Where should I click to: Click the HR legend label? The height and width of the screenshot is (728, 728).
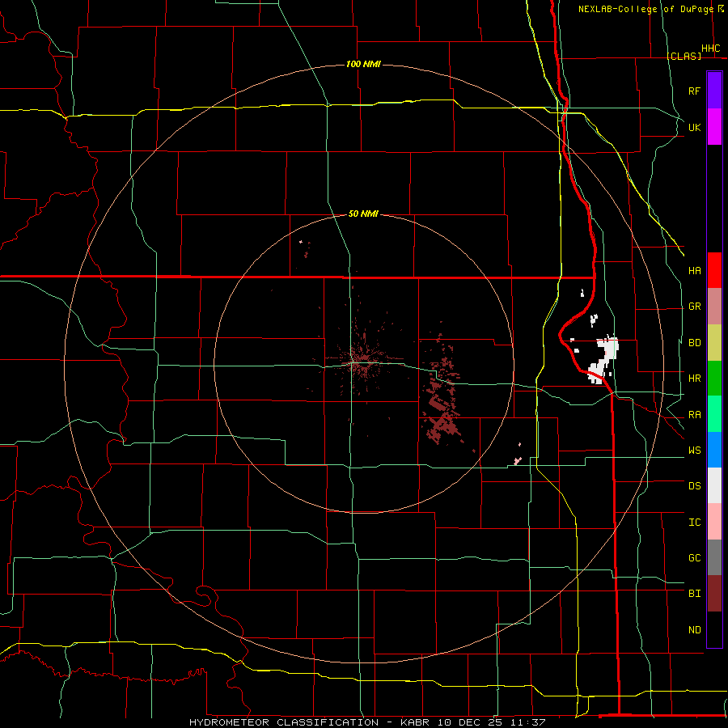point(695,379)
